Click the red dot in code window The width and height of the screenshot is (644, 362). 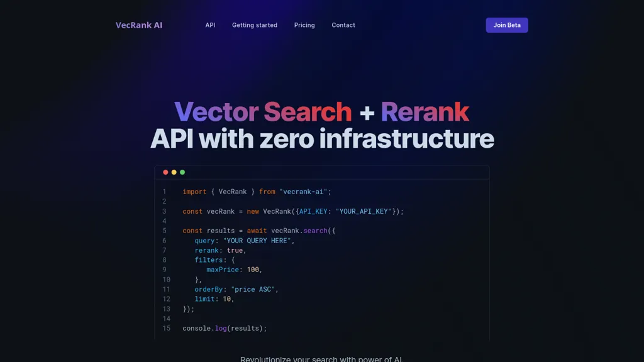point(165,172)
